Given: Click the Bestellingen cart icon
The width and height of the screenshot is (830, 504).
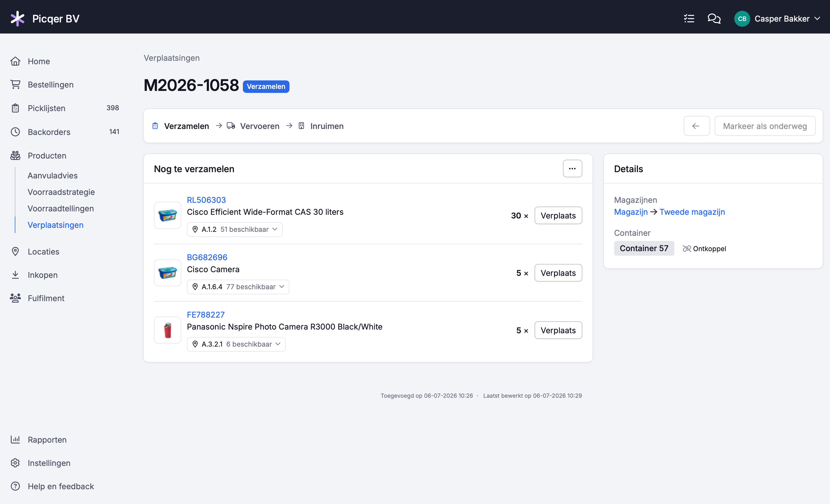Looking at the screenshot, I should pyautogui.click(x=15, y=85).
